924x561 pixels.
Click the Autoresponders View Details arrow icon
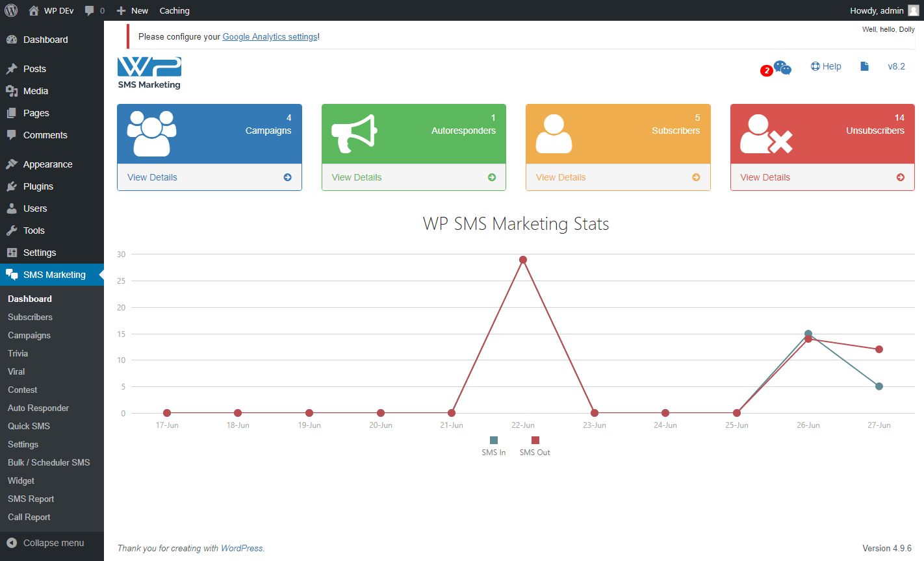tap(492, 177)
